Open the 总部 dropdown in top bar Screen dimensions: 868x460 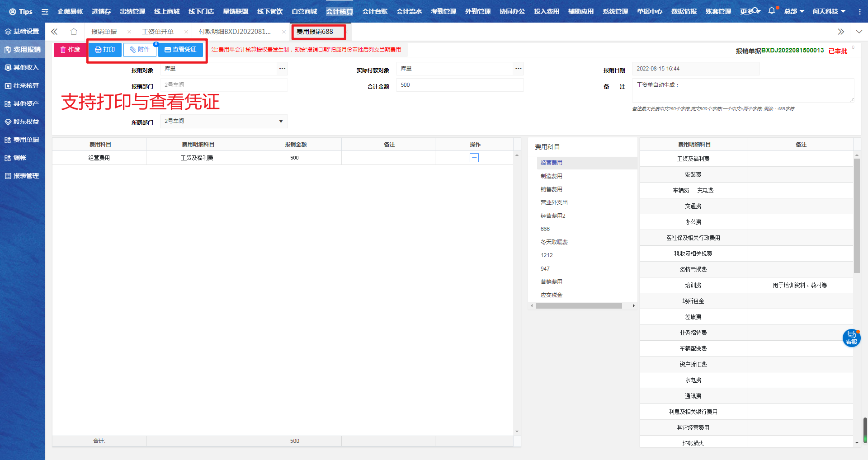(x=794, y=11)
